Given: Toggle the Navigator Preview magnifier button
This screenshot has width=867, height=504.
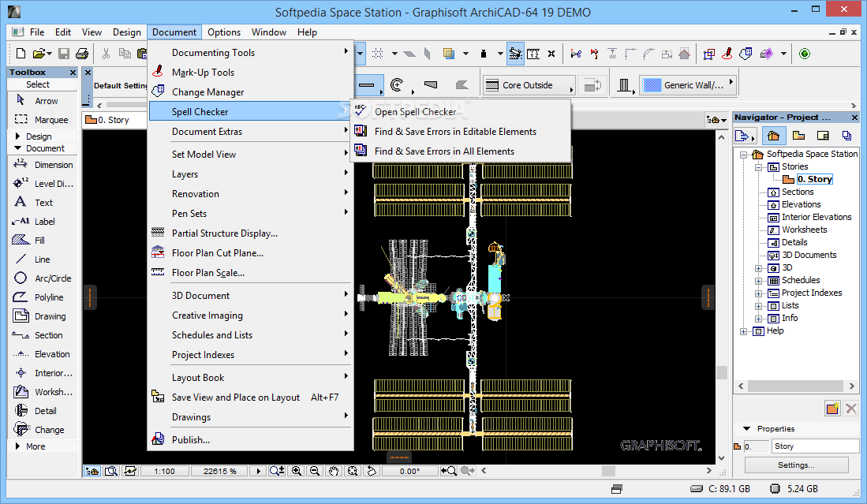Looking at the screenshot, I should (111, 471).
